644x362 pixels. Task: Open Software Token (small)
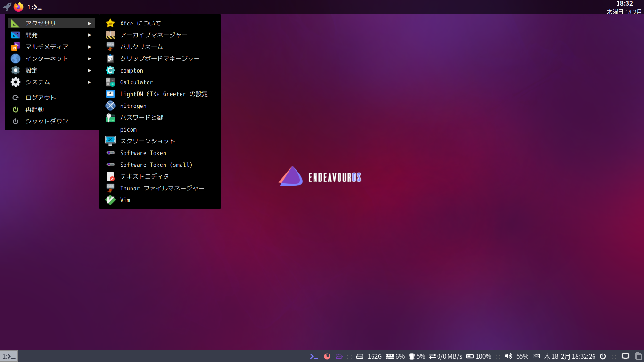point(160,165)
